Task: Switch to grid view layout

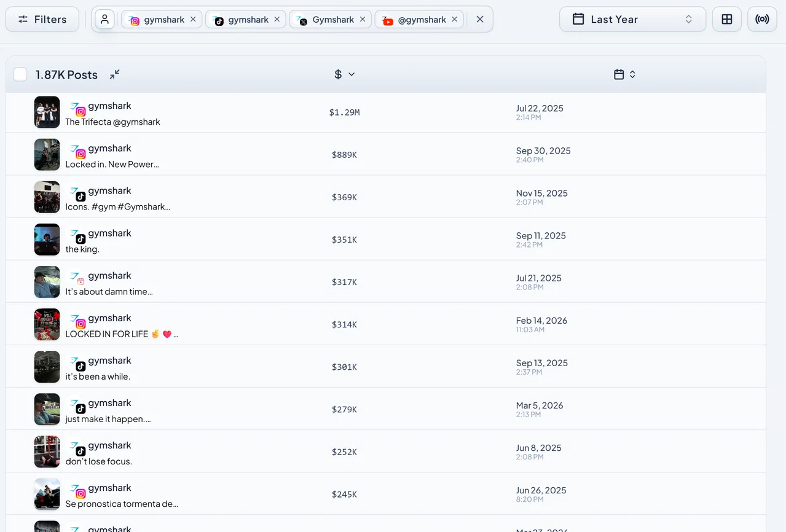Action: pos(727,19)
